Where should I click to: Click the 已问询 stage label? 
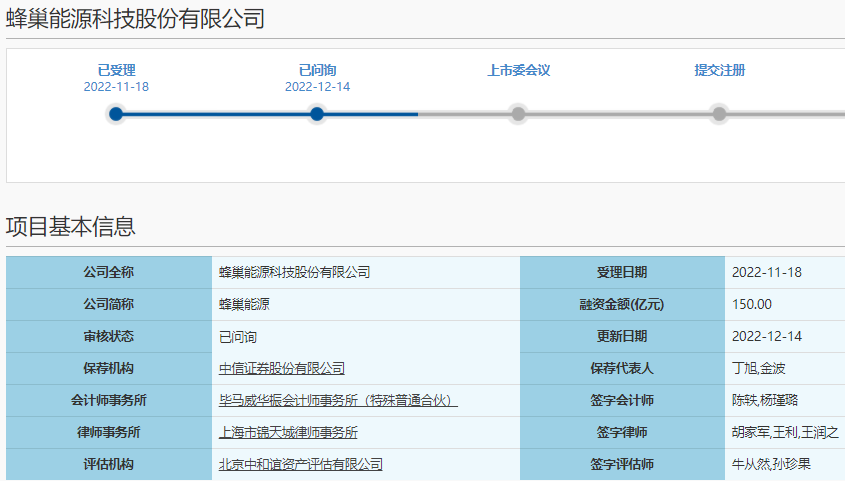click(x=317, y=70)
